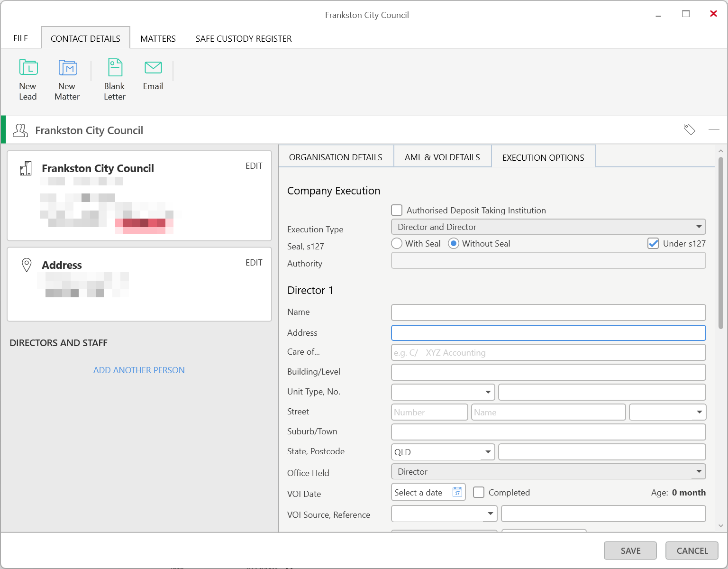Uncheck the Under s127 checkbox
The height and width of the screenshot is (569, 728).
[653, 244]
